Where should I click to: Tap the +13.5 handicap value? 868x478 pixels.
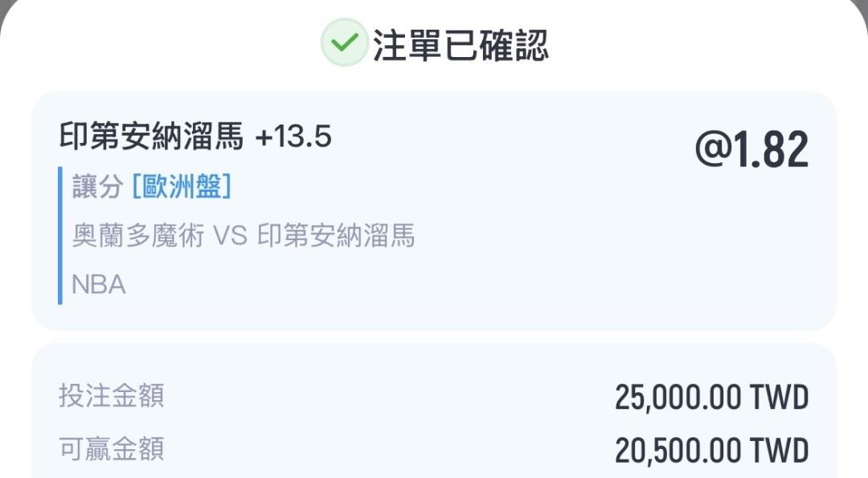point(293,137)
